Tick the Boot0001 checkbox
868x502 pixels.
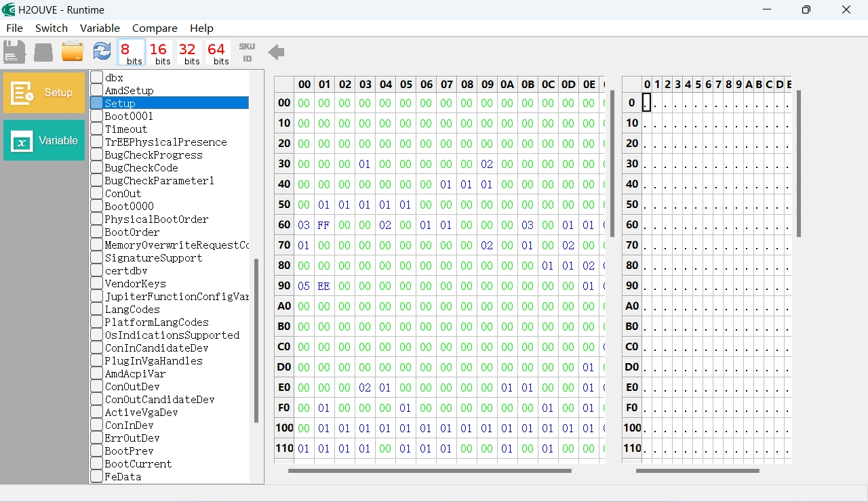(97, 116)
